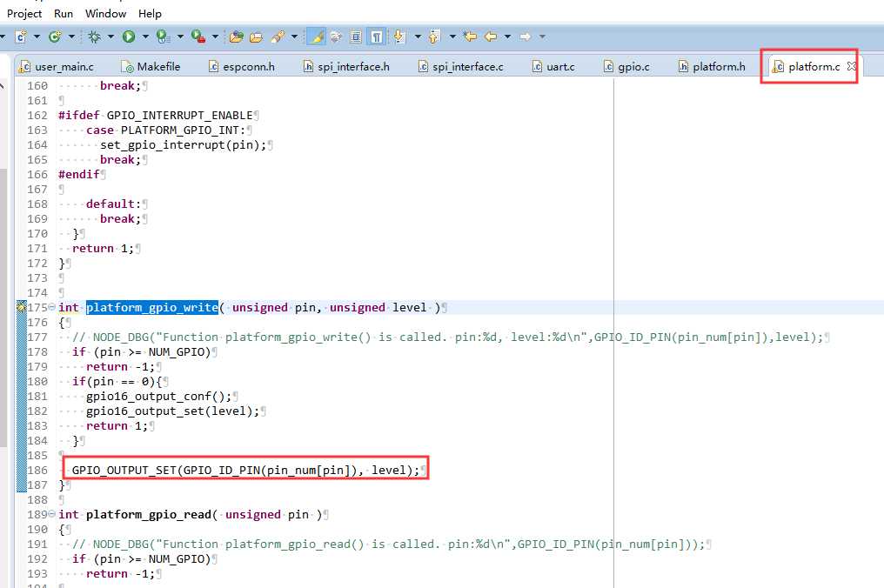This screenshot has height=588, width=884.
Task: Click default: on line 168
Action: [113, 204]
